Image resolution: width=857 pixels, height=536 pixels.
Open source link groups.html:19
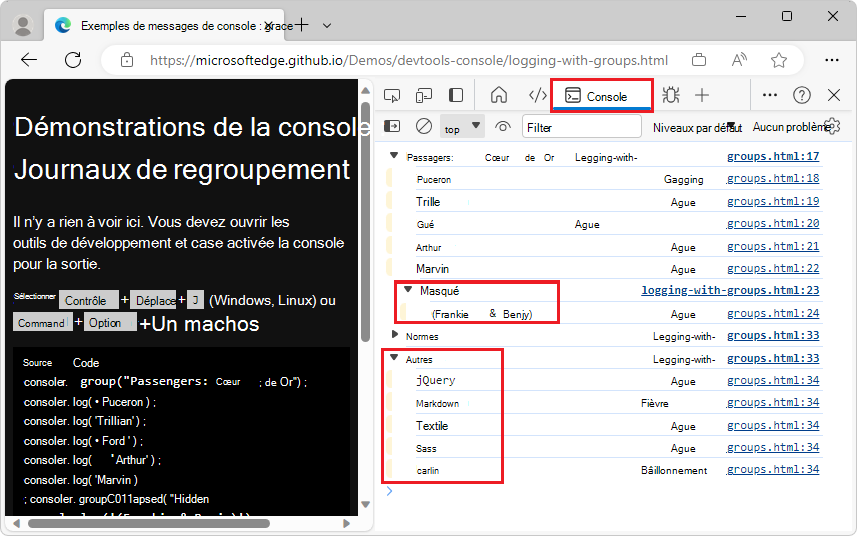(x=773, y=202)
